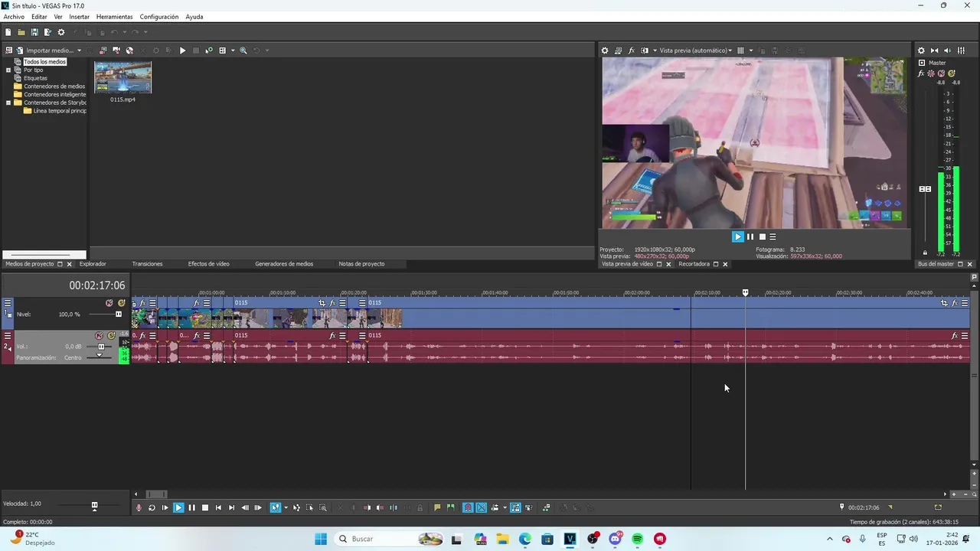This screenshot has width=980, height=551.
Task: Go to end of project in transport bar
Action: pos(231,507)
